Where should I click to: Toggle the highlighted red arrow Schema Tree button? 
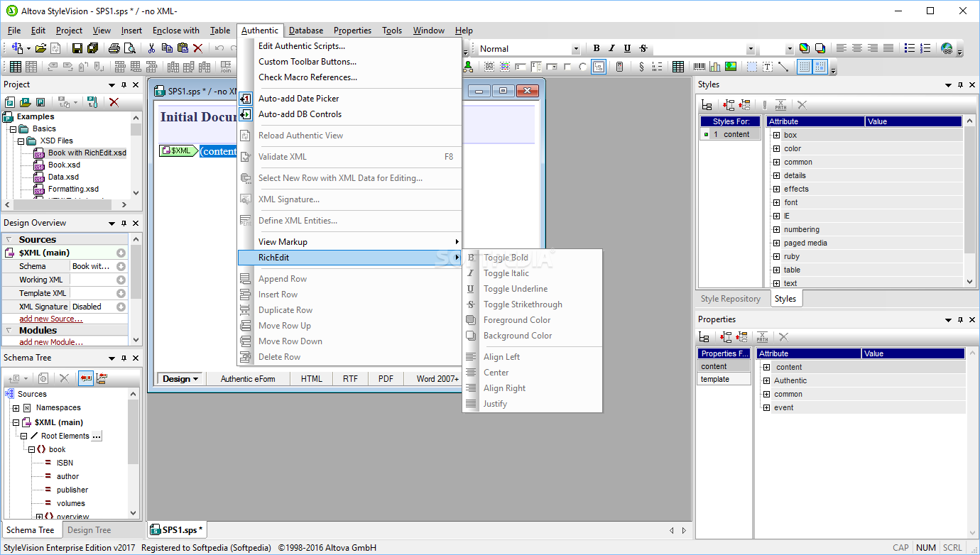tap(86, 378)
